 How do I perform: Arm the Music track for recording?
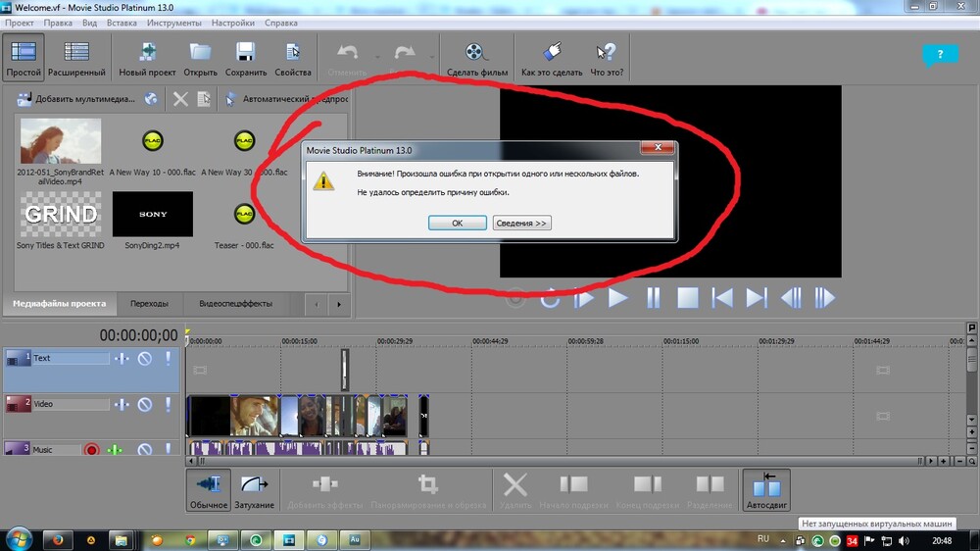coord(92,450)
